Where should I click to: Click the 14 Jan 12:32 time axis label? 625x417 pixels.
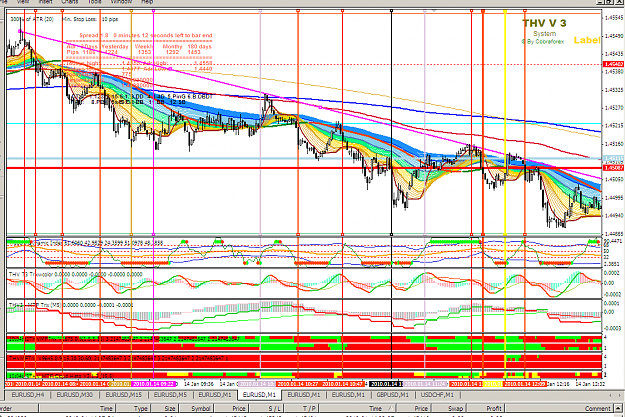[591, 384]
